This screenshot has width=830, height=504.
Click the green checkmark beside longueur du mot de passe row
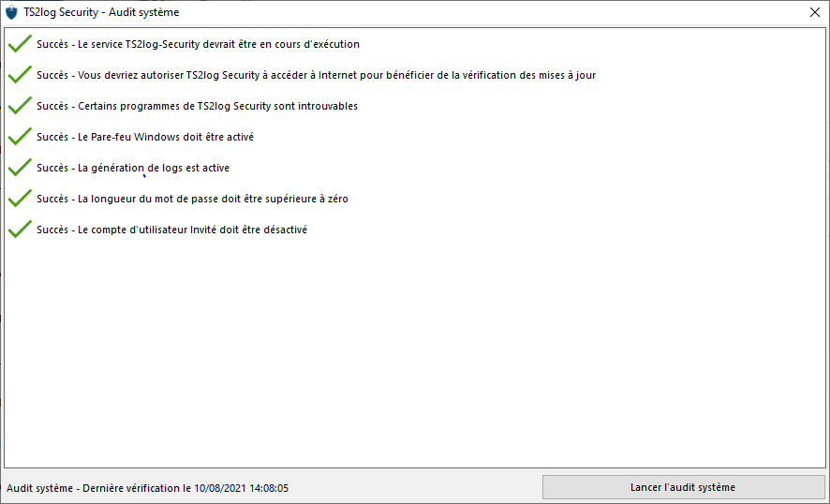click(20, 199)
